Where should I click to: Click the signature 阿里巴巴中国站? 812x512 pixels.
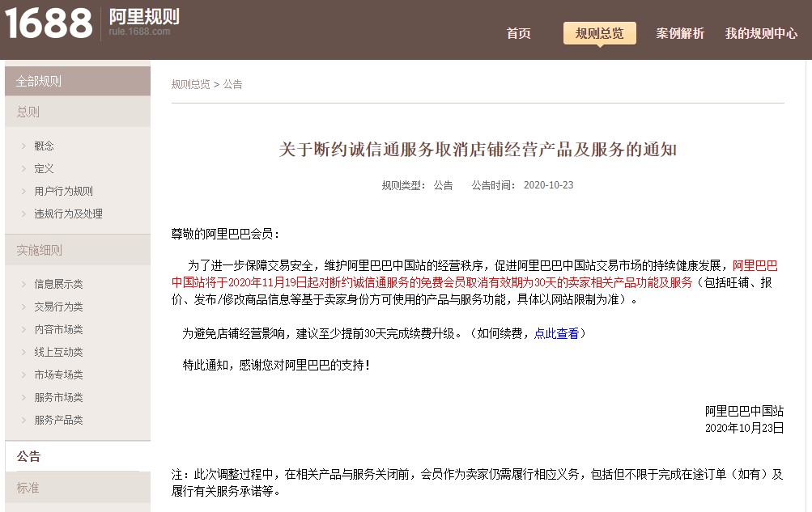(x=744, y=411)
